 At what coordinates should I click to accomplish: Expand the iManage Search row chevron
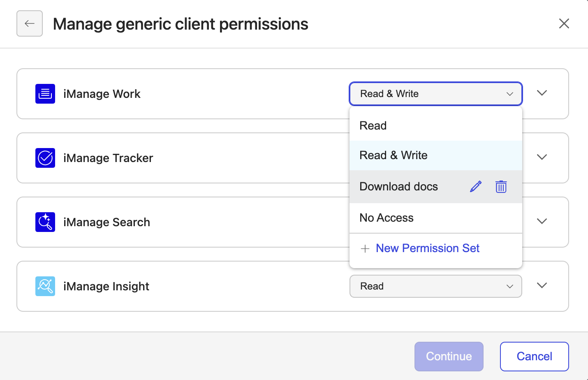(542, 221)
